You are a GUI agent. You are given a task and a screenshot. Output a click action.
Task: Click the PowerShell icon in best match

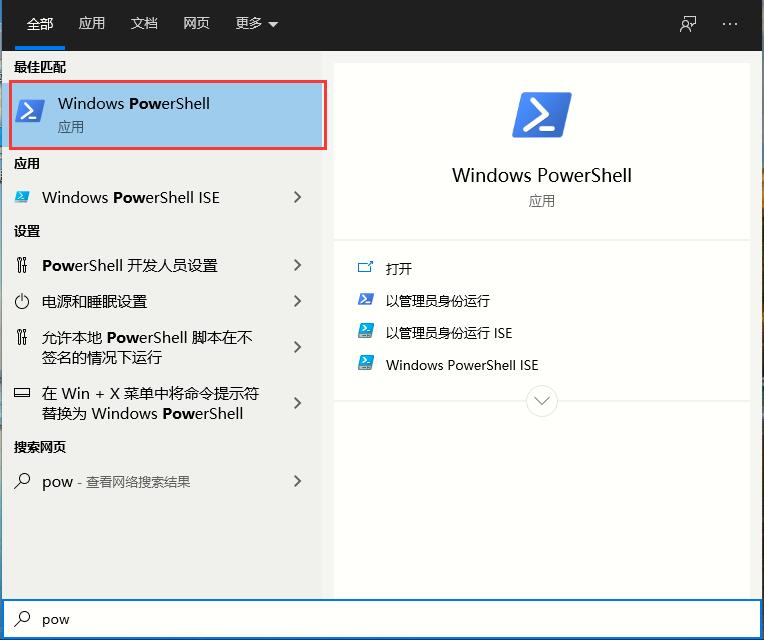(x=32, y=112)
